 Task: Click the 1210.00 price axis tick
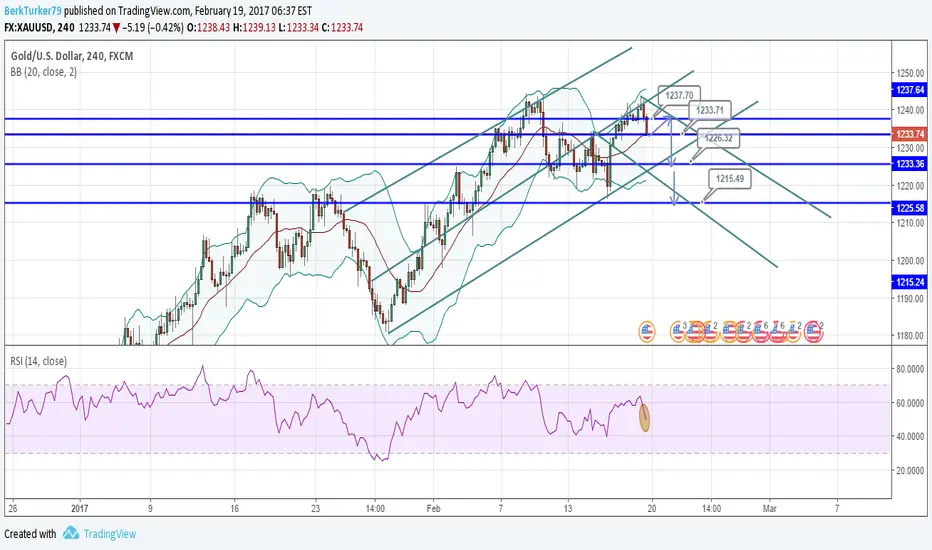pos(911,223)
